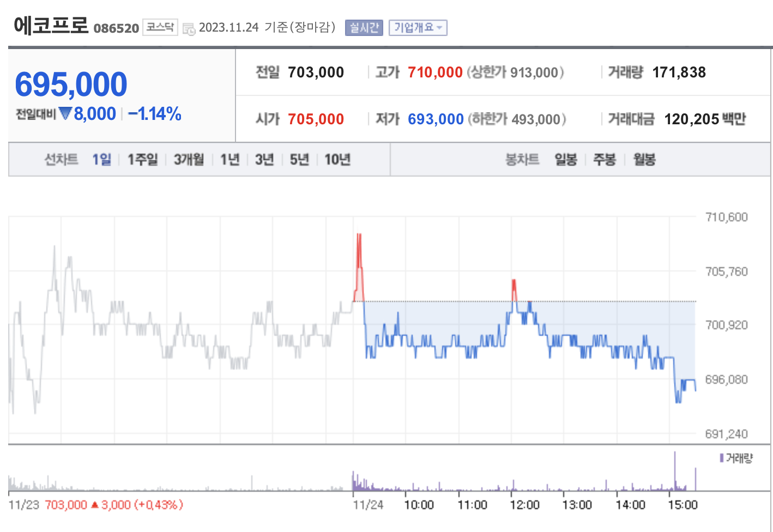Click the opening price 705,000
Screen dimensions: 773x532
316,119
